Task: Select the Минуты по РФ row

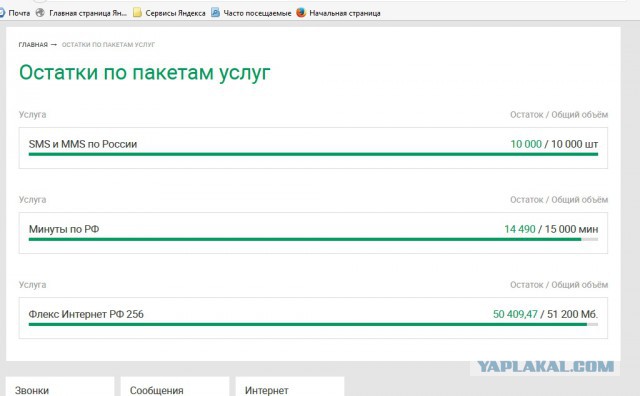Action: pos(313,233)
